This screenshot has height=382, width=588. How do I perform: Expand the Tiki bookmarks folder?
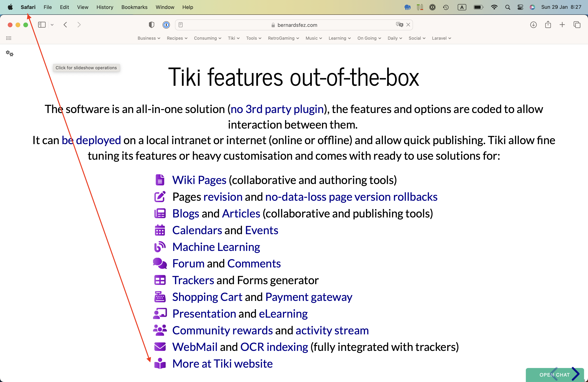click(x=234, y=38)
